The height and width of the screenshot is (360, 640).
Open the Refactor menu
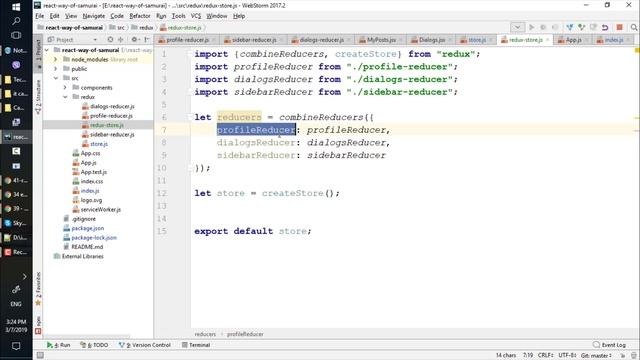140,16
